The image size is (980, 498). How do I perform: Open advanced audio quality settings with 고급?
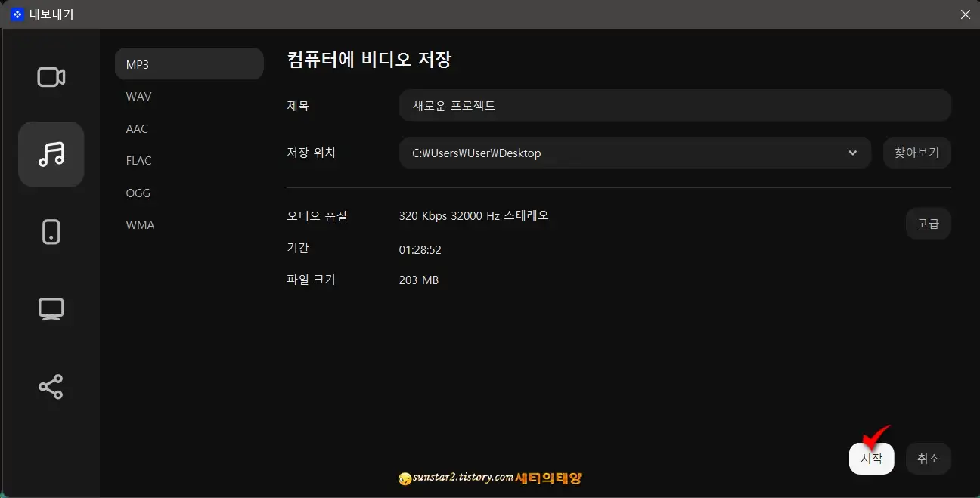pos(928,223)
